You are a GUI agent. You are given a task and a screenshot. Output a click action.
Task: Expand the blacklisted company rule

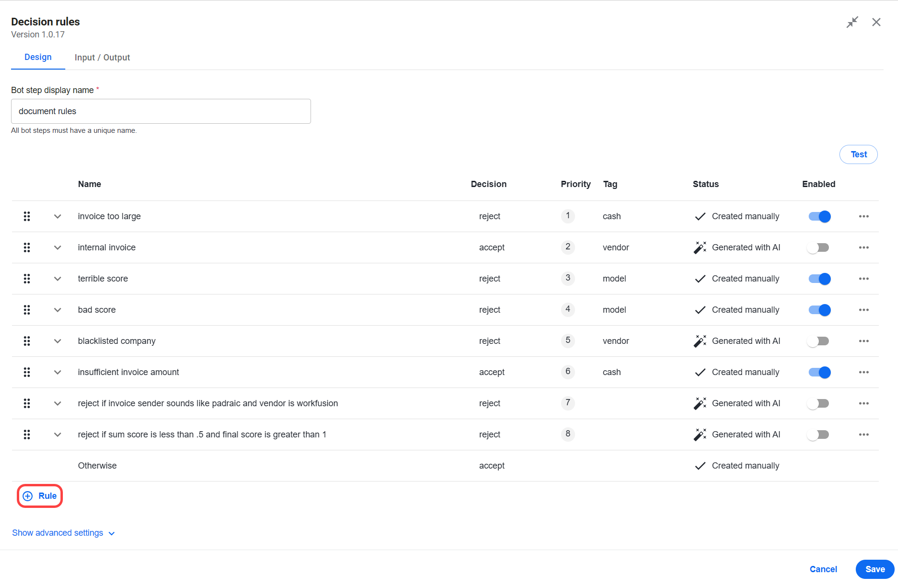tap(58, 341)
